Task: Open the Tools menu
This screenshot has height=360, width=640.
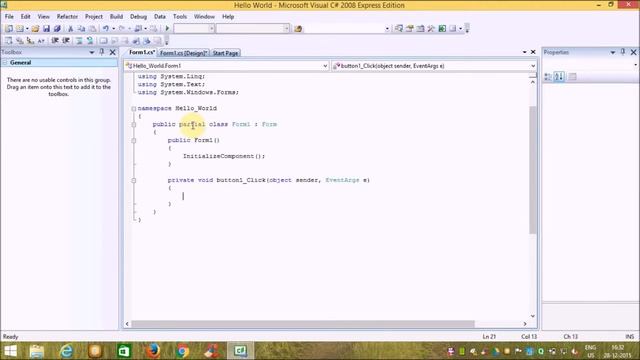Action: [180, 17]
